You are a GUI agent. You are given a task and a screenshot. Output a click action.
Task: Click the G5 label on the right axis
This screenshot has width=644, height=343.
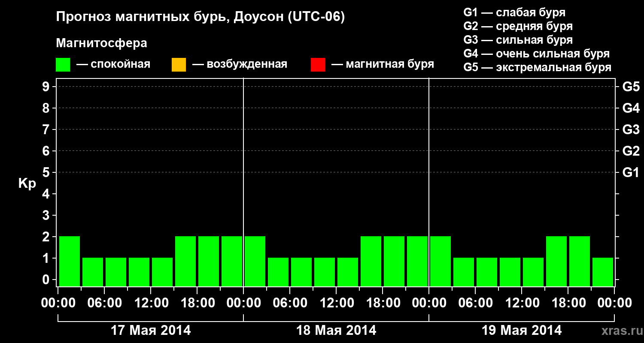tap(631, 87)
